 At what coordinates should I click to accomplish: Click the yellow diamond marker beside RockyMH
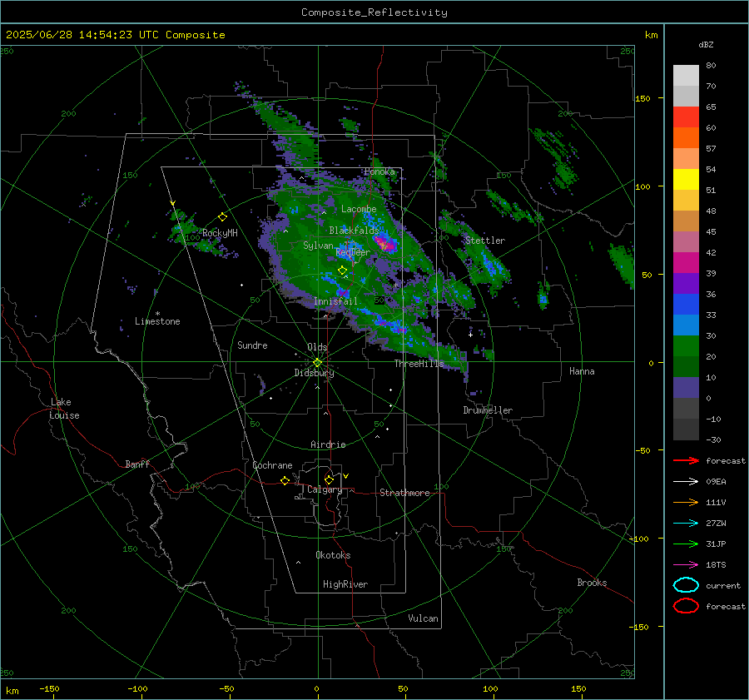coord(222,217)
